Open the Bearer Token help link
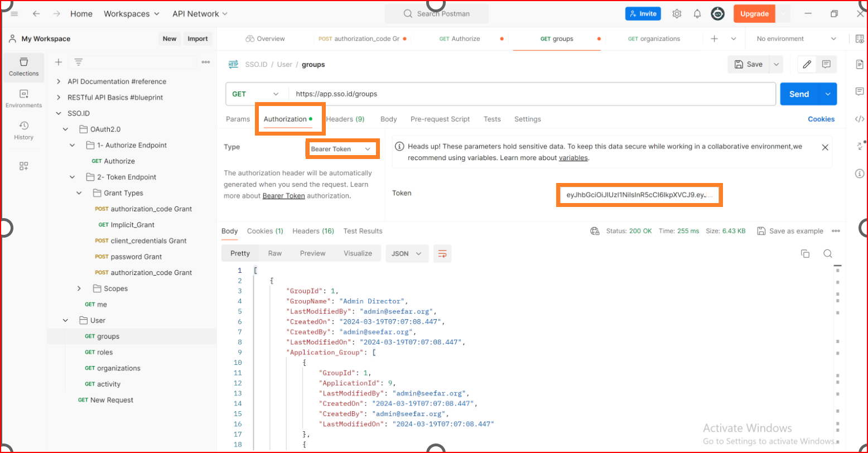The image size is (868, 453). click(x=283, y=196)
